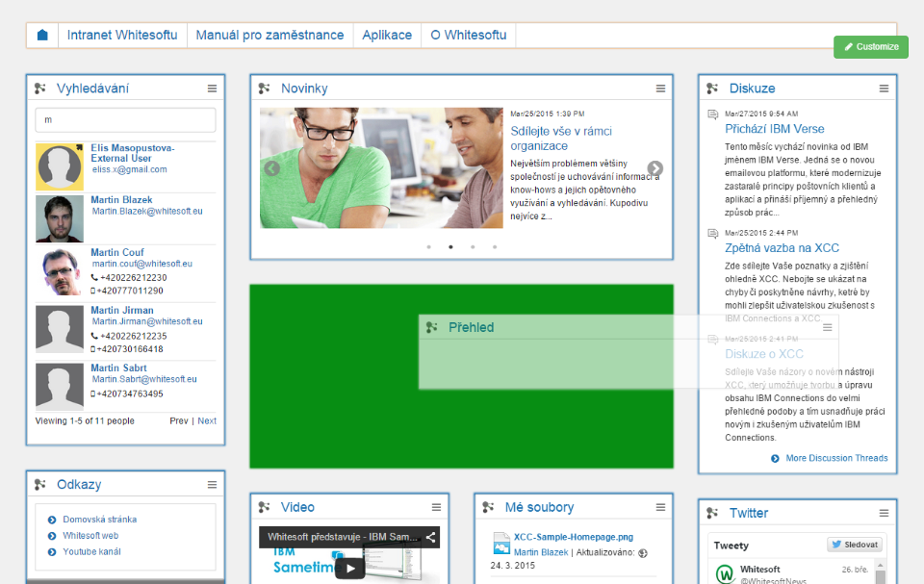
Task: Open Manuál pro zaměstnance menu item
Action: point(269,36)
